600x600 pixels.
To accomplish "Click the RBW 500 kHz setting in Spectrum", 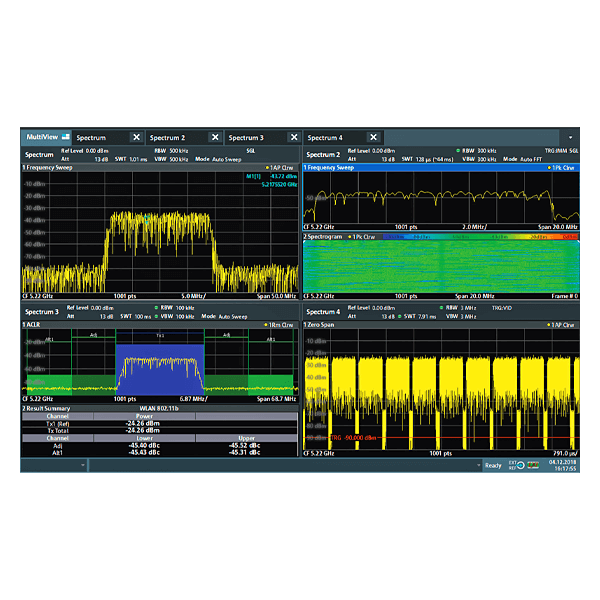I will (x=171, y=151).
